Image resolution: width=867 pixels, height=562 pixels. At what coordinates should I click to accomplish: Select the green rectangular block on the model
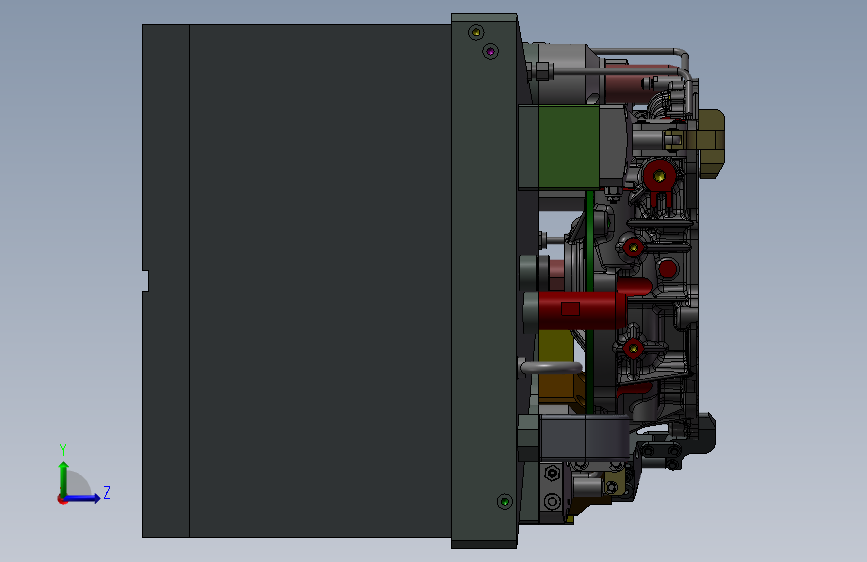[x=569, y=147]
